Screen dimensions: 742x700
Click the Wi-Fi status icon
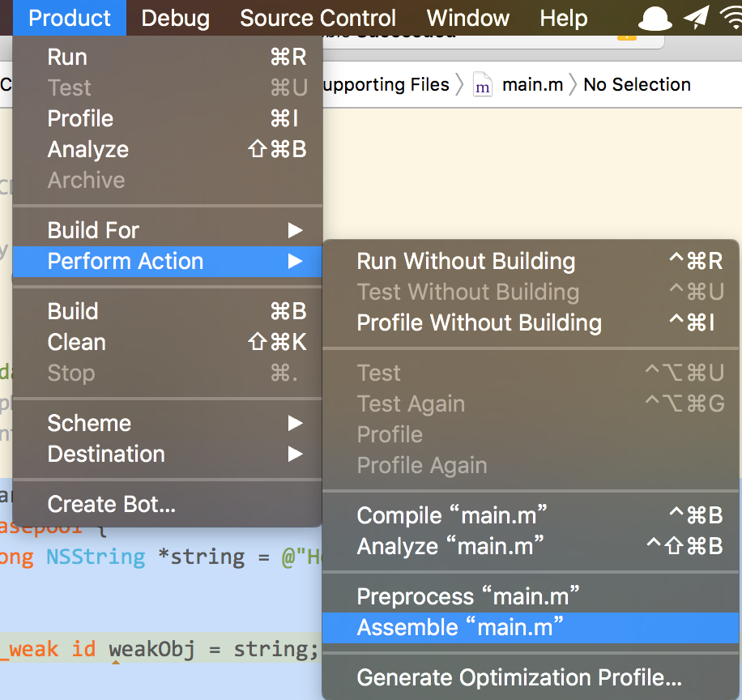click(x=731, y=18)
